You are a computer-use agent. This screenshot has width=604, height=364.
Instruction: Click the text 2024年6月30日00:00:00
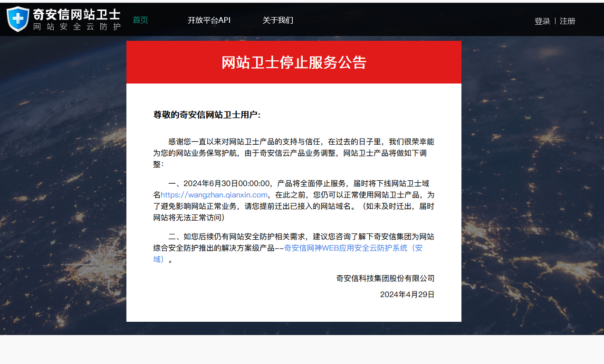[227, 184]
